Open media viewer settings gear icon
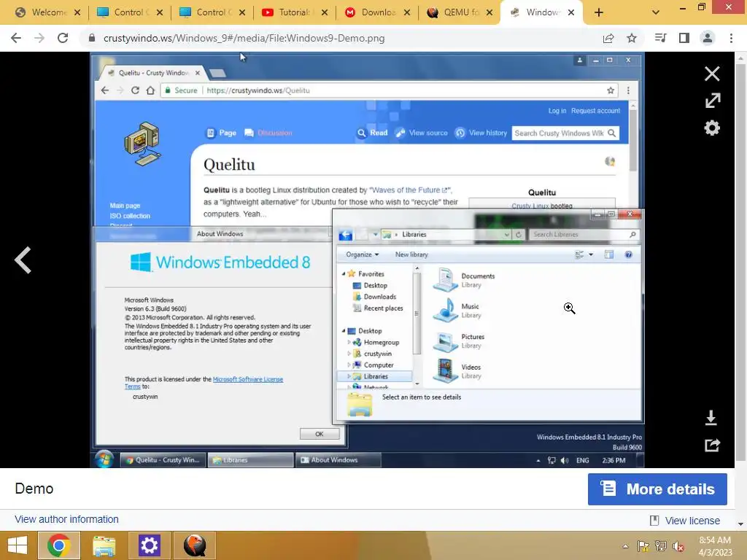The height and width of the screenshot is (560, 747). [712, 128]
